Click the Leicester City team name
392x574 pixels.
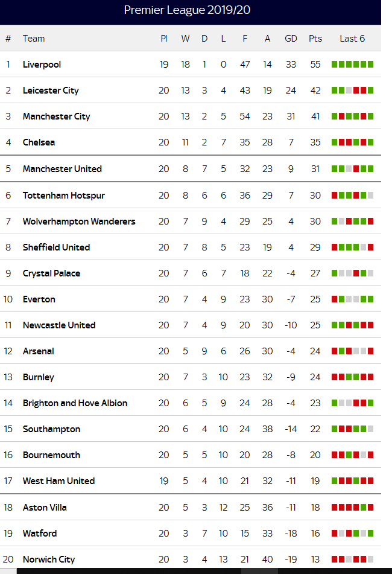(51, 91)
